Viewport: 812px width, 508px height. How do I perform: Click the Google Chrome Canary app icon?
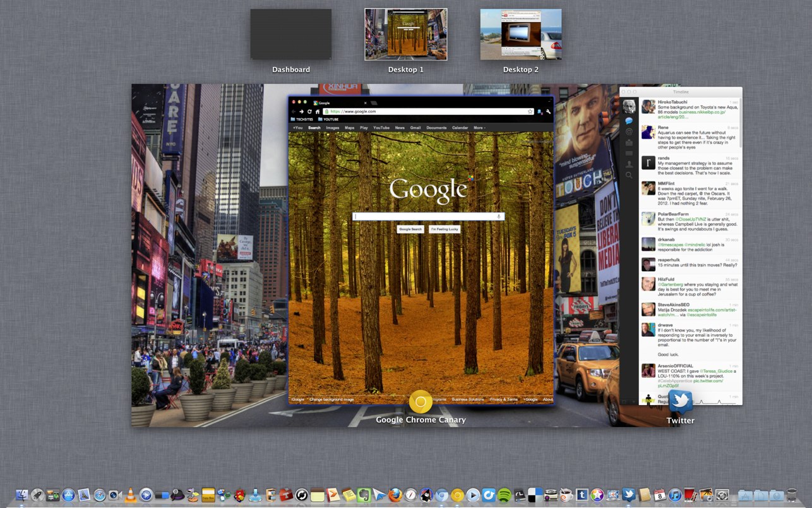tap(421, 402)
